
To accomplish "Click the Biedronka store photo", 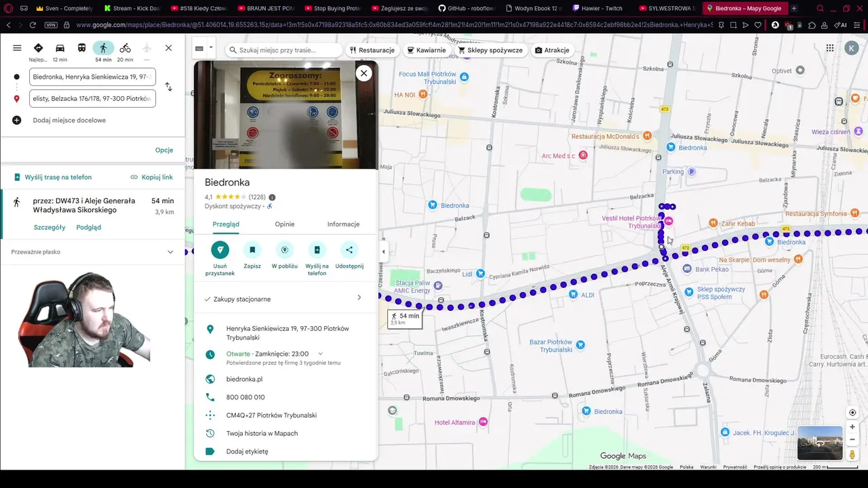I will [x=285, y=115].
